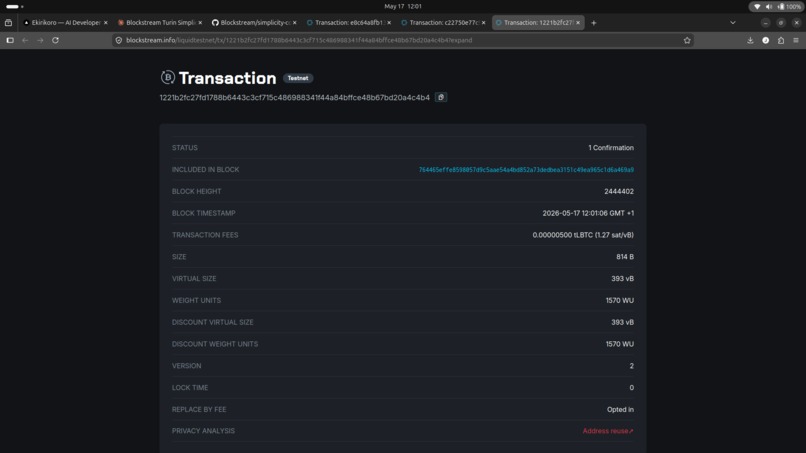Select the Lock Time value 0
Image resolution: width=806 pixels, height=453 pixels.
[631, 388]
